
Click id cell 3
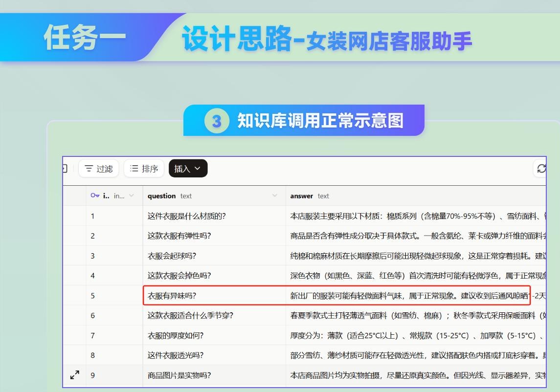click(114, 256)
